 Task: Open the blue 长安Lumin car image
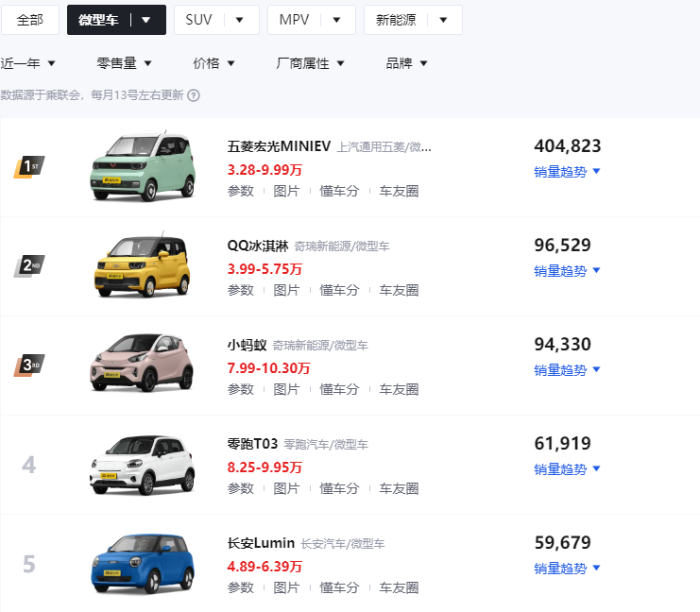click(x=143, y=563)
